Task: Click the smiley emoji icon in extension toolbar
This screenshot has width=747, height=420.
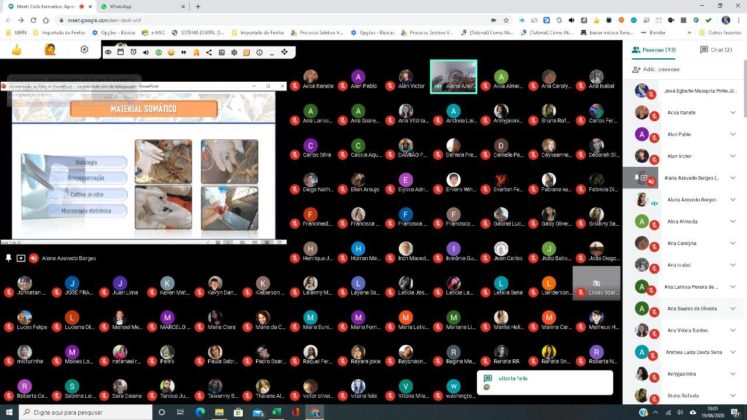Action: tap(171, 52)
